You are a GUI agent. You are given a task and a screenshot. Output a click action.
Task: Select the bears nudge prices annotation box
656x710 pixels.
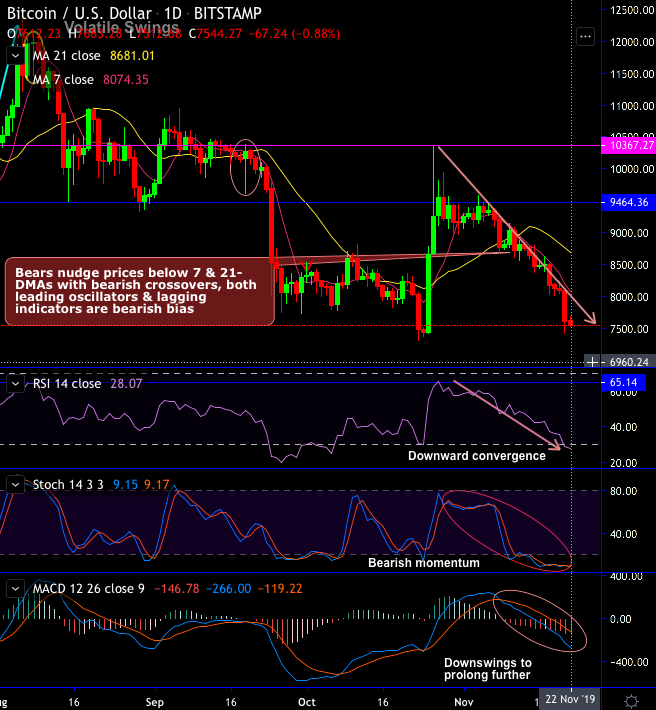pyautogui.click(x=139, y=291)
